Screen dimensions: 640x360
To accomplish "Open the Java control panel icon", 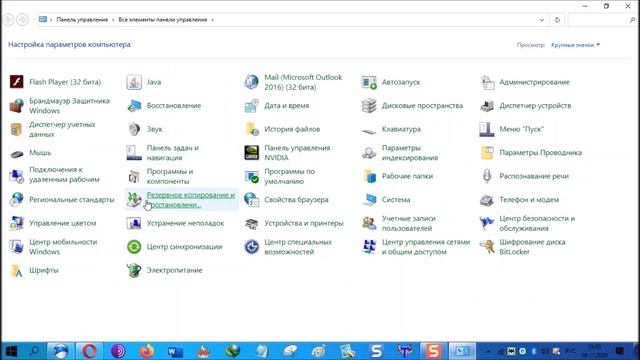I will pyautogui.click(x=134, y=82).
